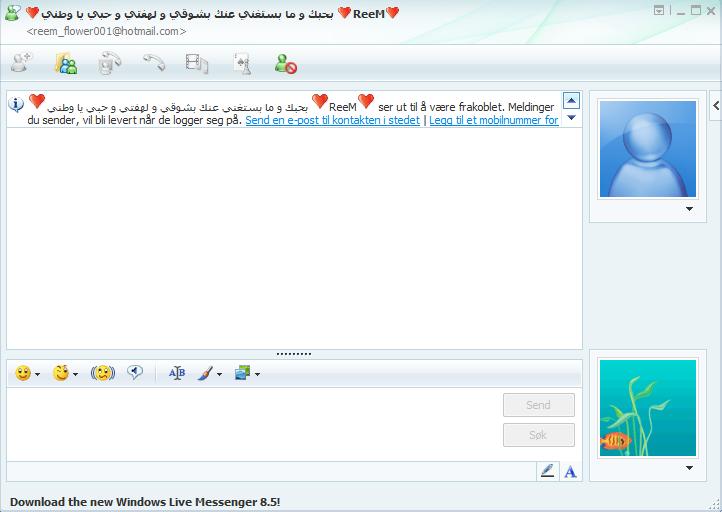The width and height of the screenshot is (722, 512).
Task: Click the Send button
Action: [x=539, y=405]
